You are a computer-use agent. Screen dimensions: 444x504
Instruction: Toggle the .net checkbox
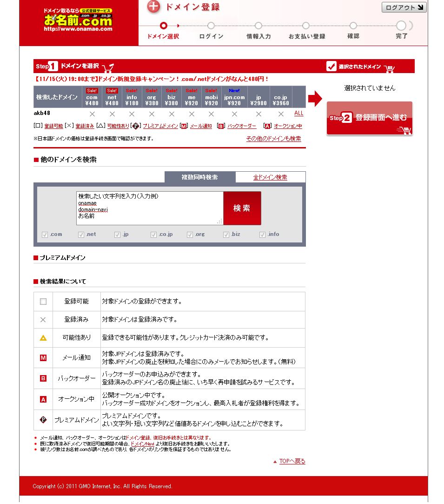point(81,235)
